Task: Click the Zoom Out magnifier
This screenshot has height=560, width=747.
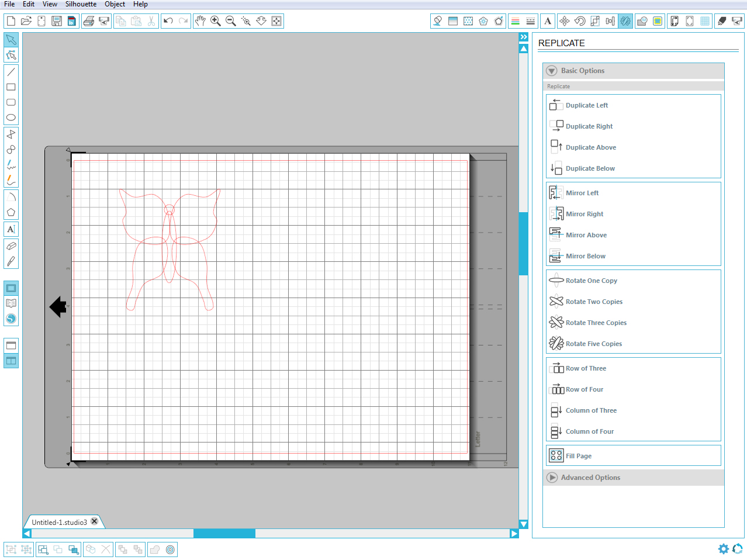Action: [231, 21]
